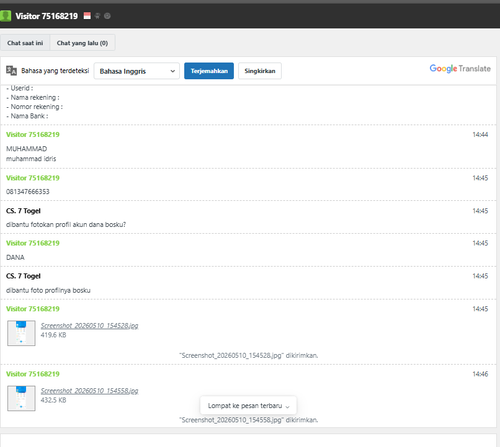The width and height of the screenshot is (500, 447).
Task: Select the message 'DANA'
Action: click(15, 257)
